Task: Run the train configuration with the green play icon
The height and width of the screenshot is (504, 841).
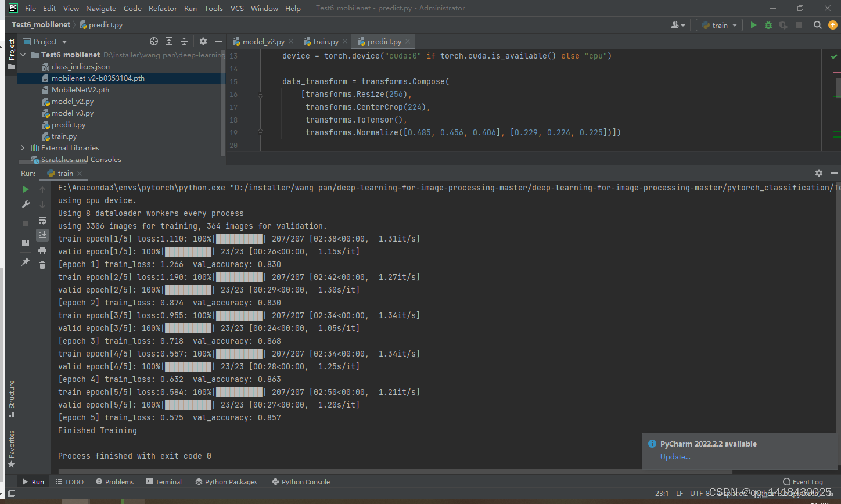Action: 753,25
